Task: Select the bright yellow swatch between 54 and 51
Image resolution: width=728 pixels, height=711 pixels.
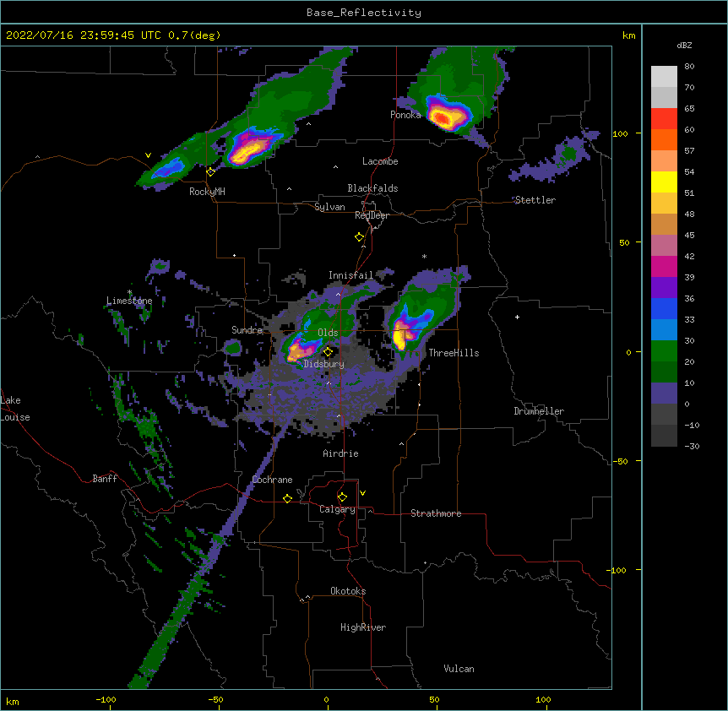Action: click(x=664, y=182)
